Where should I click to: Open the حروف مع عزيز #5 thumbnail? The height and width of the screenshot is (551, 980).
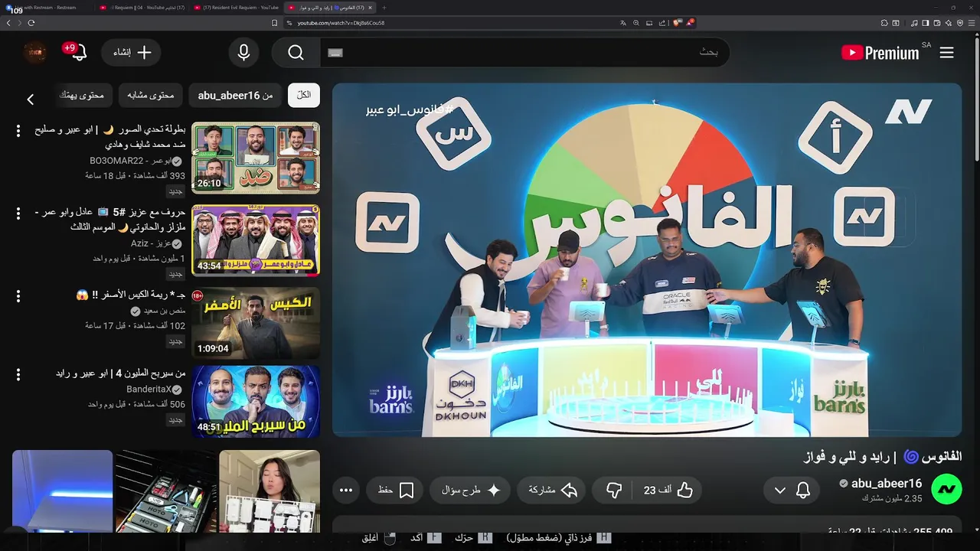coord(256,240)
